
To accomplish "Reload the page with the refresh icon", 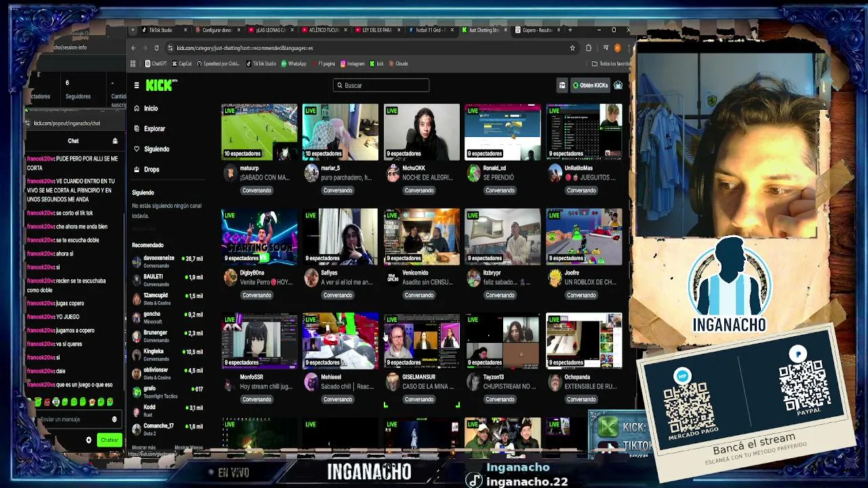I will tap(156, 48).
